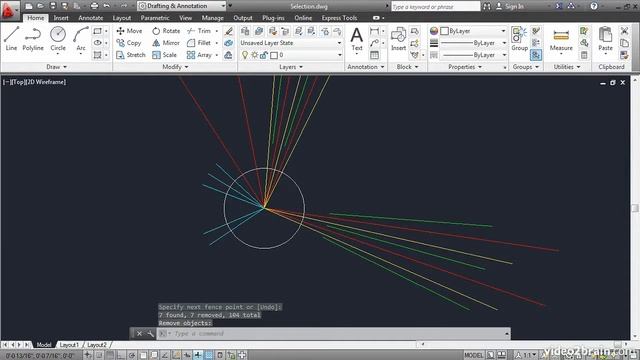Image resolution: width=640 pixels, height=360 pixels.
Task: Click the linear Dimension icon
Action: click(374, 31)
